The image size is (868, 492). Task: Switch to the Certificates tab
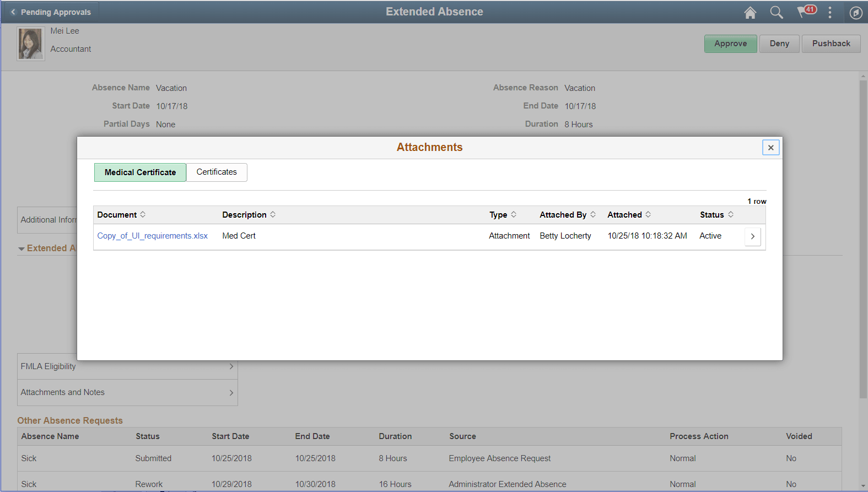click(217, 172)
